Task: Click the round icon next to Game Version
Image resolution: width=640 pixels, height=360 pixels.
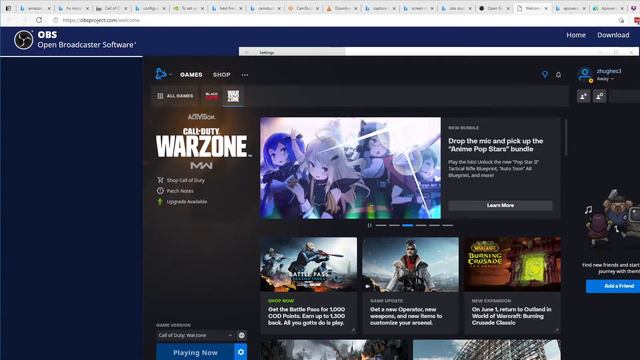Action: tap(242, 335)
